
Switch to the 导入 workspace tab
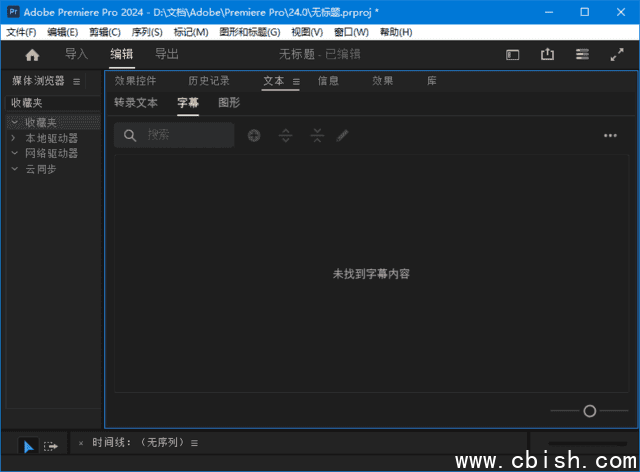76,54
